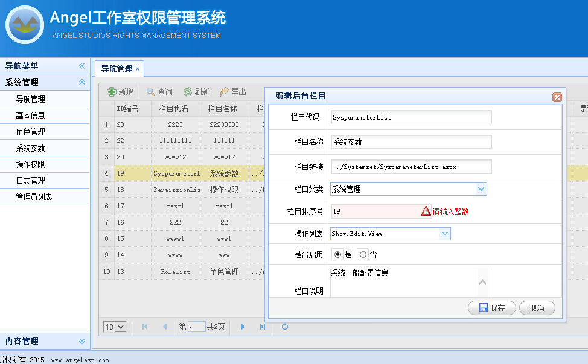
Task: Open the page size dropdown
Action: pos(115,327)
